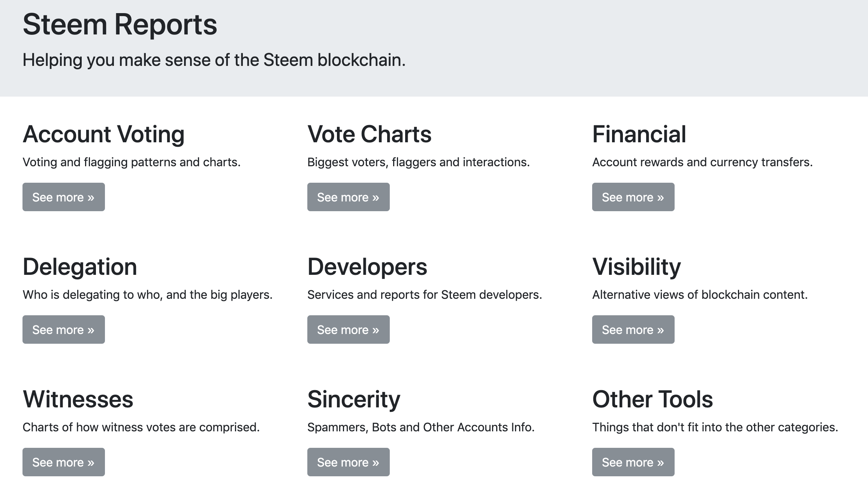The height and width of the screenshot is (495, 868).
Task: Click the Visibility heading
Action: pos(636,267)
